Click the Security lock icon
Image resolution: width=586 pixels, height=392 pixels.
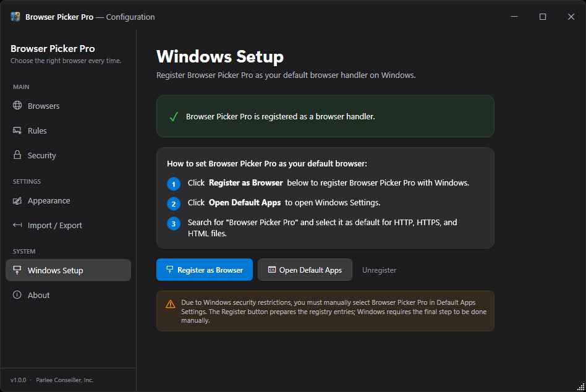tap(17, 155)
